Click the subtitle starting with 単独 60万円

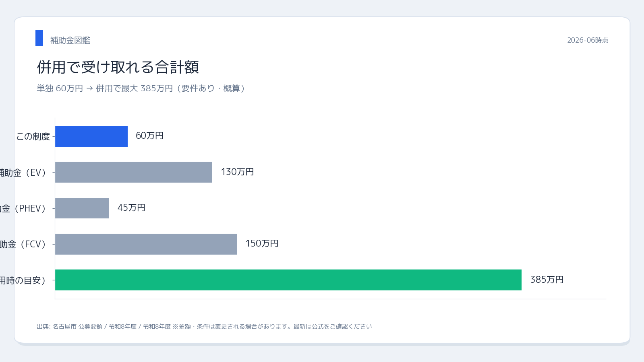point(141,88)
